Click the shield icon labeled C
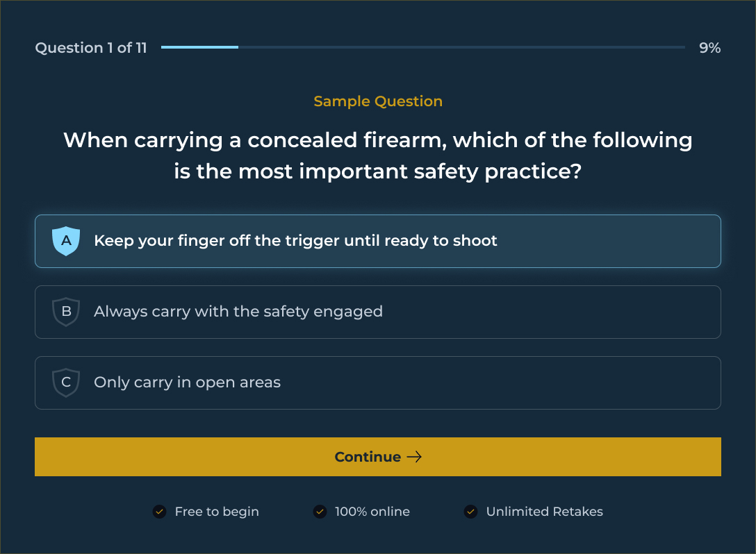 click(x=66, y=383)
